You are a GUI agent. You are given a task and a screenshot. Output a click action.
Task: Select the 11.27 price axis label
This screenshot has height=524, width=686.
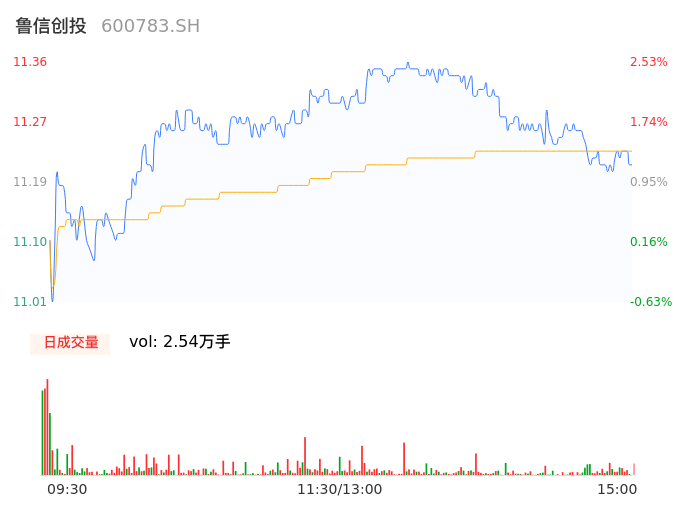30,122
